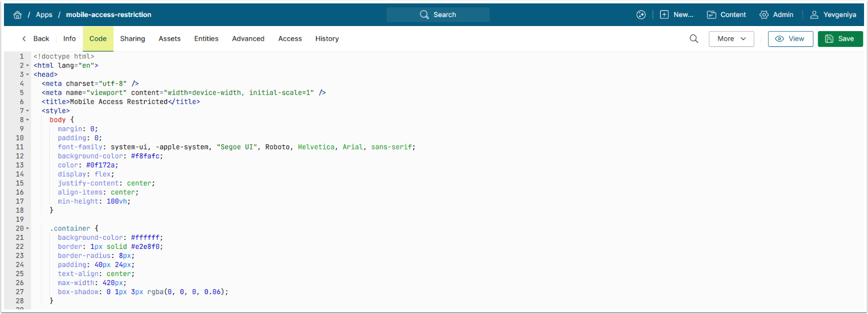This screenshot has width=868, height=314.
Task: Click the Back button label
Action: click(41, 39)
